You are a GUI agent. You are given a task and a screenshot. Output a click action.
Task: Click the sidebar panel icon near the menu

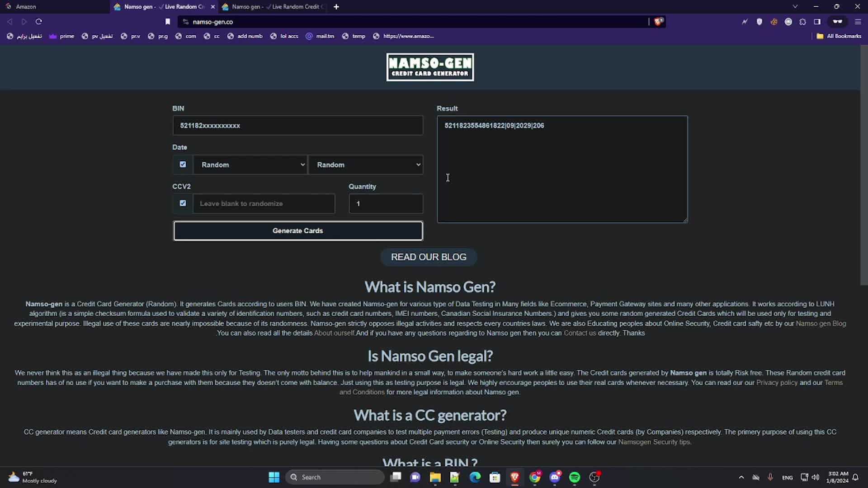click(817, 21)
